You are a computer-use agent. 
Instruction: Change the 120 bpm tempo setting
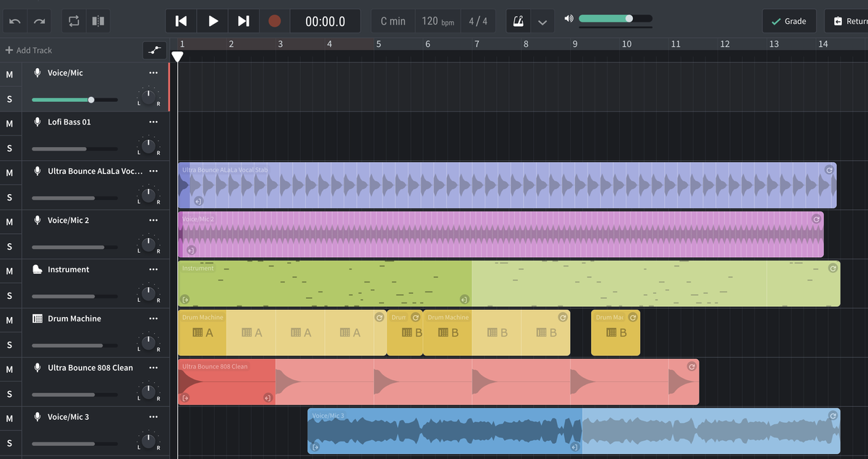pos(438,21)
